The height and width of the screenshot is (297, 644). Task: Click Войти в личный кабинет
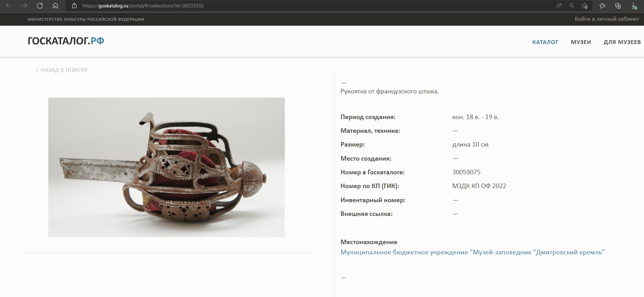(607, 19)
